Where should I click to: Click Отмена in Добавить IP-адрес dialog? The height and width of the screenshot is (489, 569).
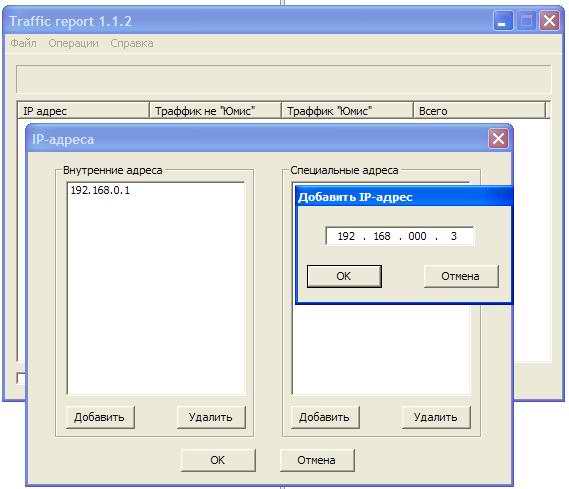click(x=461, y=276)
